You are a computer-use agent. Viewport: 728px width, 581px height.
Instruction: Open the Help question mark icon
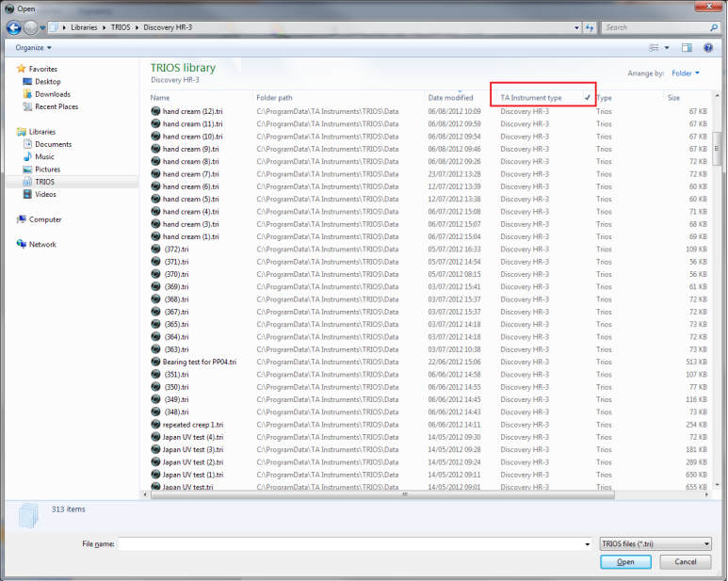(x=708, y=47)
